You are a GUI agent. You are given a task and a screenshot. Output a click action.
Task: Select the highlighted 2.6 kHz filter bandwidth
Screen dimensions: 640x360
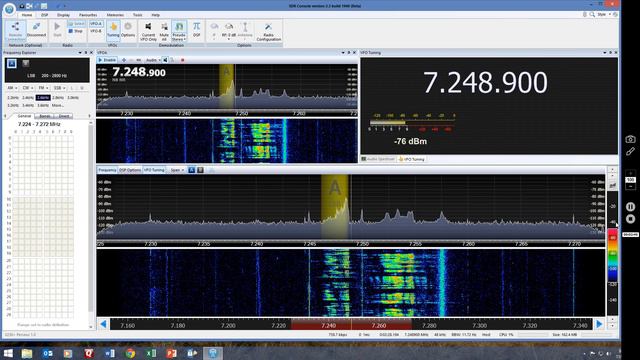[43, 98]
